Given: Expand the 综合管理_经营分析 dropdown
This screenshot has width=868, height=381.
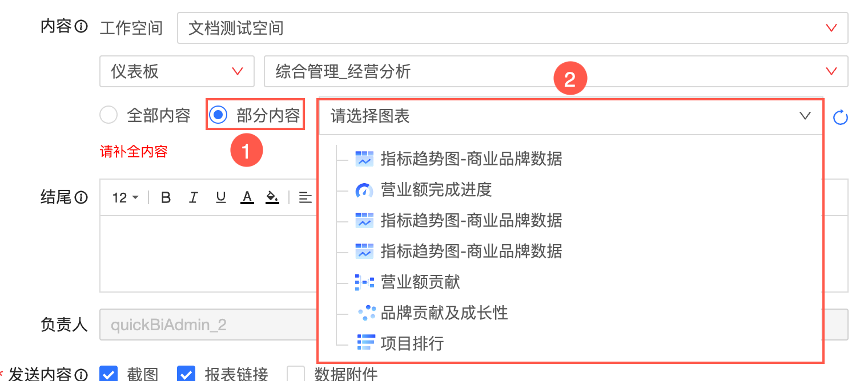Looking at the screenshot, I should (x=555, y=71).
